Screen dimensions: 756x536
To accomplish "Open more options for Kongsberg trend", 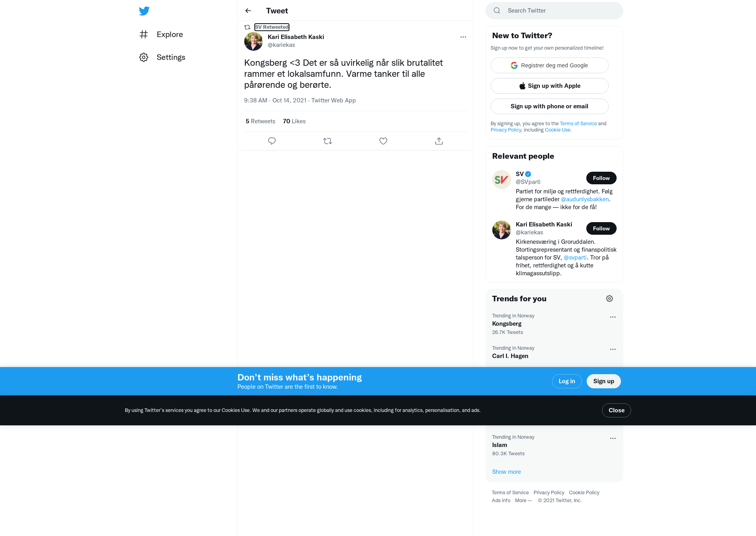I will (613, 317).
